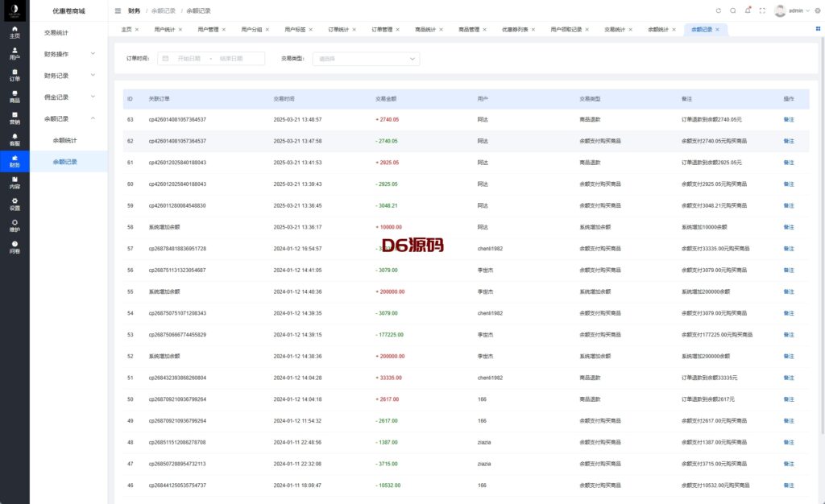Close the 余额统计 tab
825x504 pixels.
coord(674,30)
